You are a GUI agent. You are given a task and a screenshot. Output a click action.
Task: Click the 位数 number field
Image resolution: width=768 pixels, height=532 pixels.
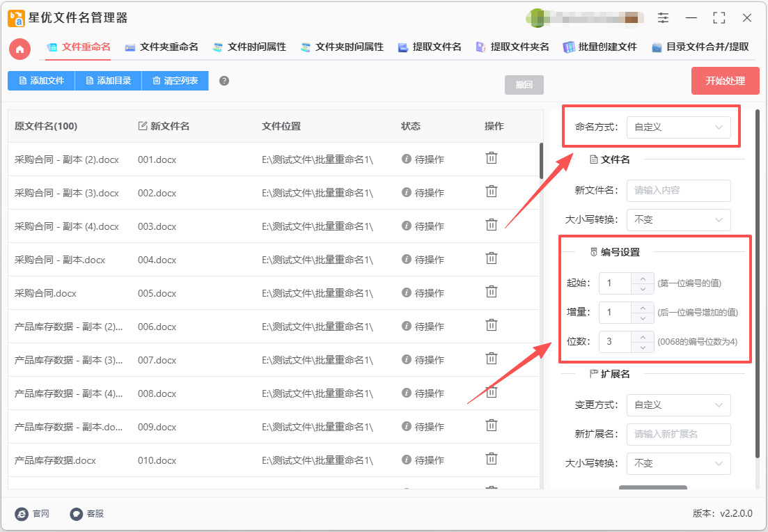pos(616,342)
